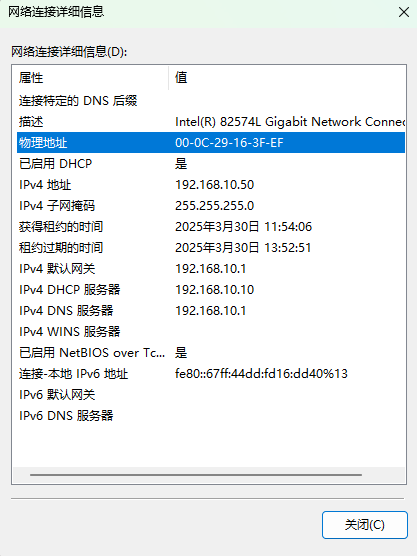Viewport: 417px width, 556px height.
Task: Select the IPv6 DNS 服务器 row
Action: [211, 416]
